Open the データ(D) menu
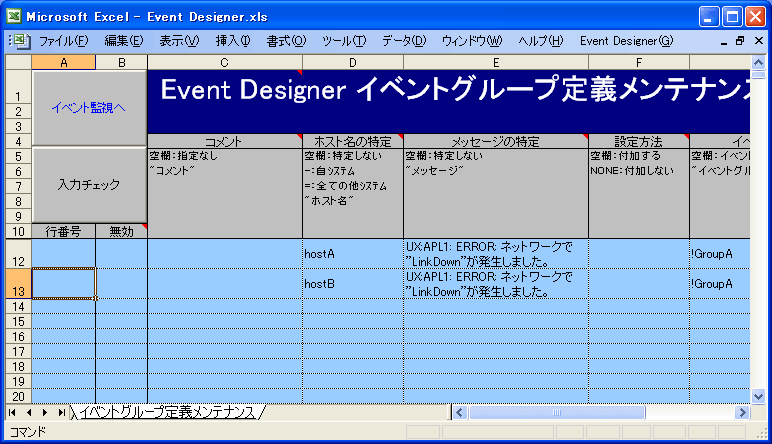 coord(404,41)
